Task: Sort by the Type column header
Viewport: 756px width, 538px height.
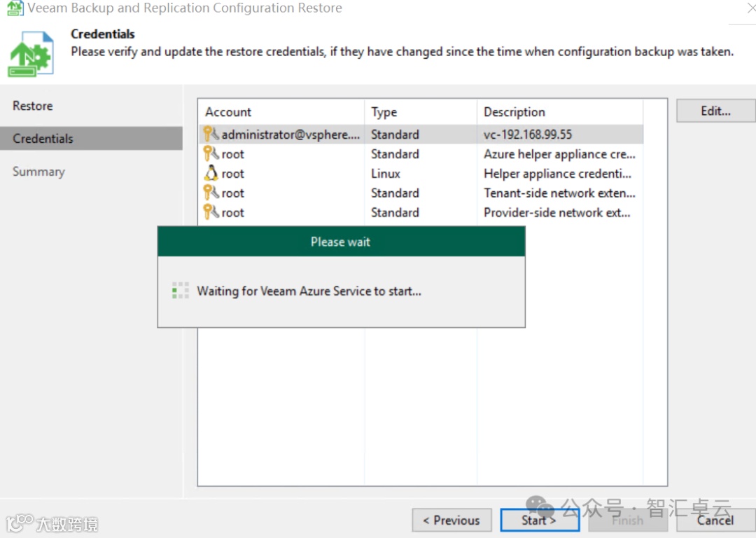Action: point(421,112)
